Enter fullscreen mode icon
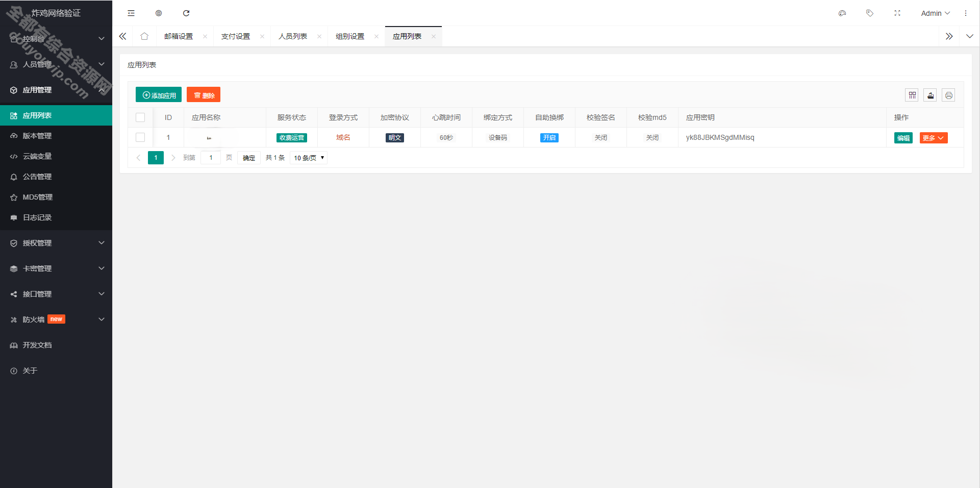Screen dimensions: 980x488 (x=897, y=13)
